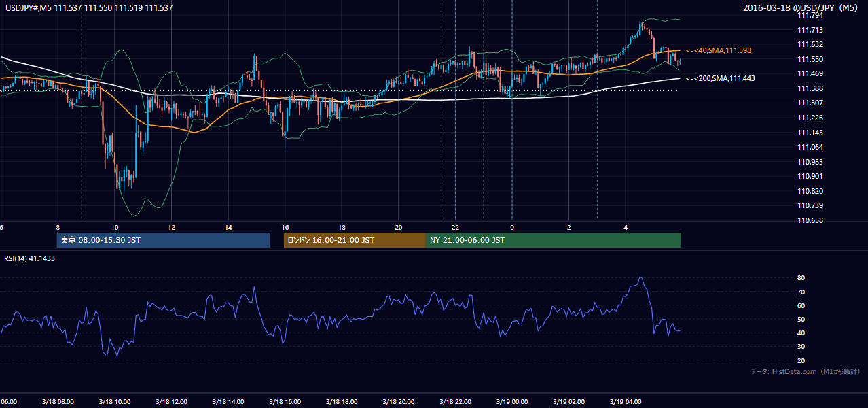Click price axis value 110.901
Screen dimensions: 868x408
pyautogui.click(x=810, y=176)
